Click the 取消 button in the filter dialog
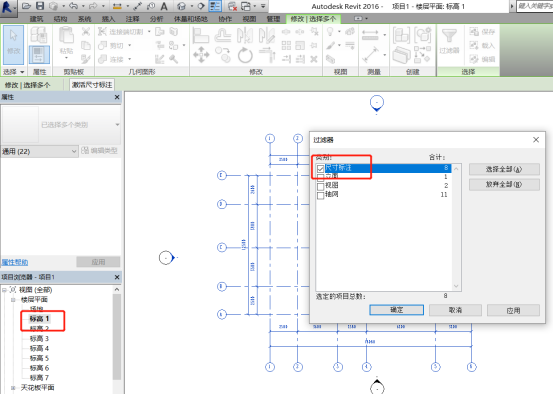The width and height of the screenshot is (554, 395). click(455, 310)
